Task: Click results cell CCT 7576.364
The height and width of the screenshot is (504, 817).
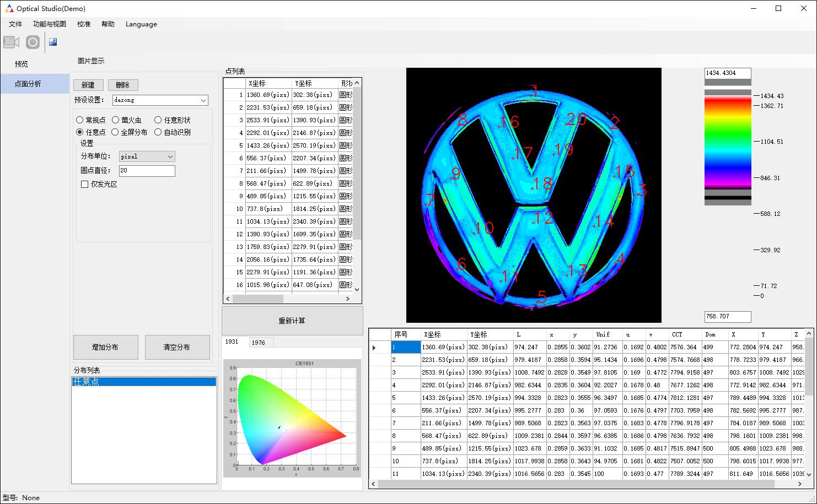Action: 685,348
